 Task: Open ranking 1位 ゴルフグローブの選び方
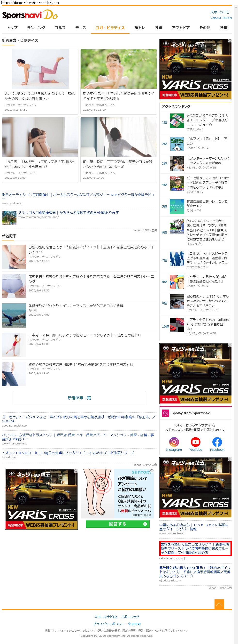[207, 120]
